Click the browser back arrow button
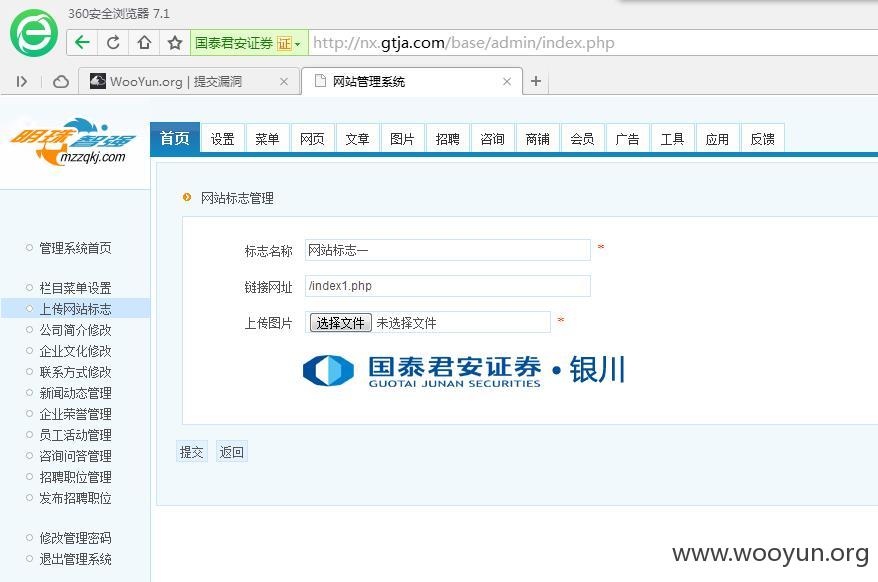The width and height of the screenshot is (878, 582). coord(82,43)
